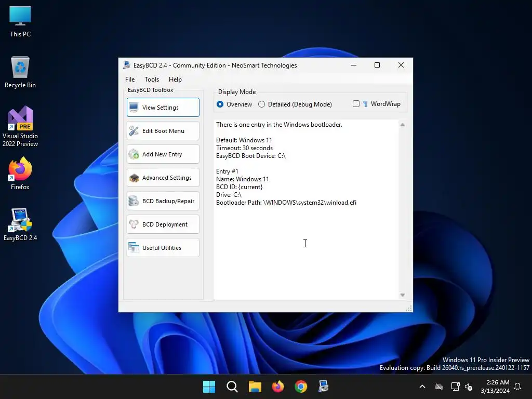This screenshot has width=532, height=399.
Task: Click the 'Drive: C:\' line
Action: tap(229, 195)
